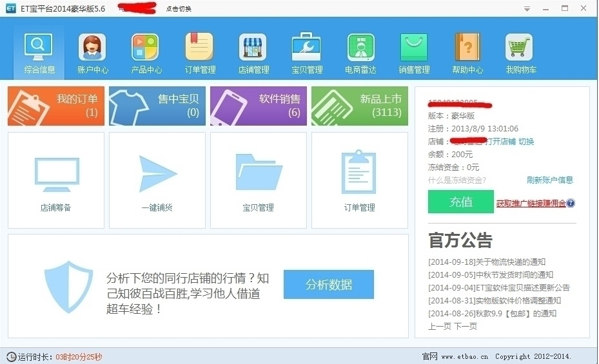Click the clock icon in status bar

pos(11,357)
